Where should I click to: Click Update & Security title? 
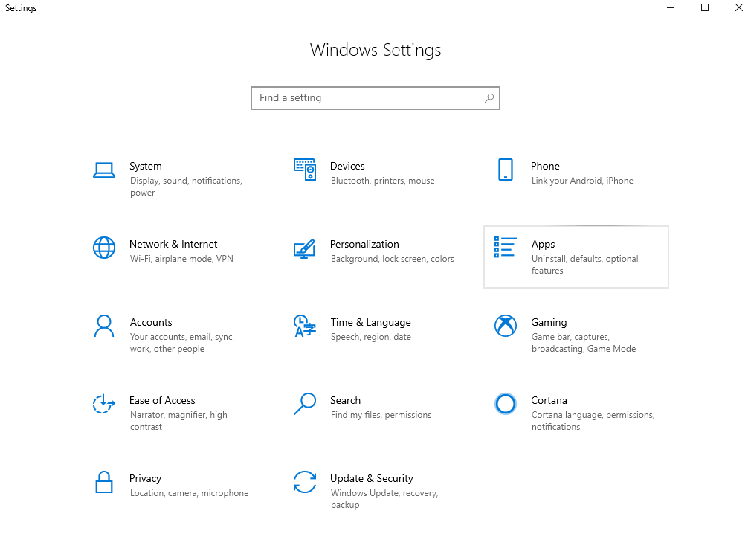pyautogui.click(x=372, y=478)
